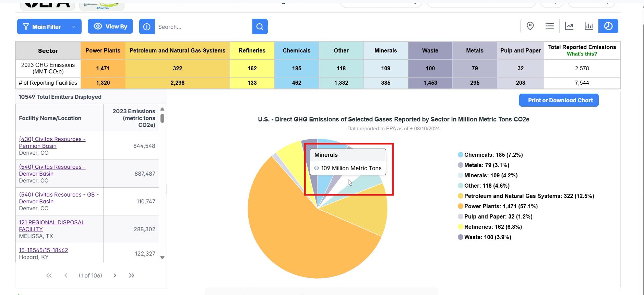This screenshot has height=295, width=644.
Task: Select the Minerals sector header
Action: coord(386,50)
